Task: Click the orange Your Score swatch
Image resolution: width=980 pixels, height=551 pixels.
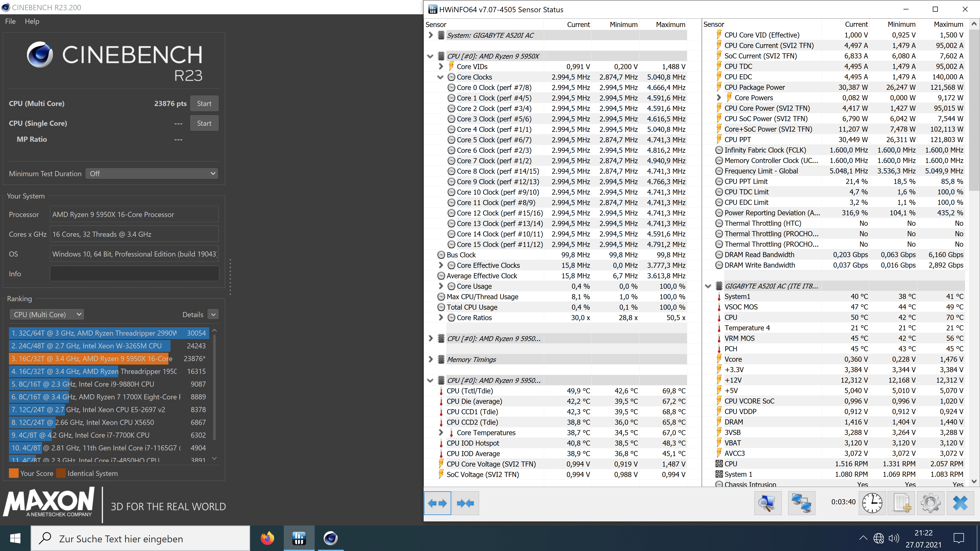Action: point(14,473)
